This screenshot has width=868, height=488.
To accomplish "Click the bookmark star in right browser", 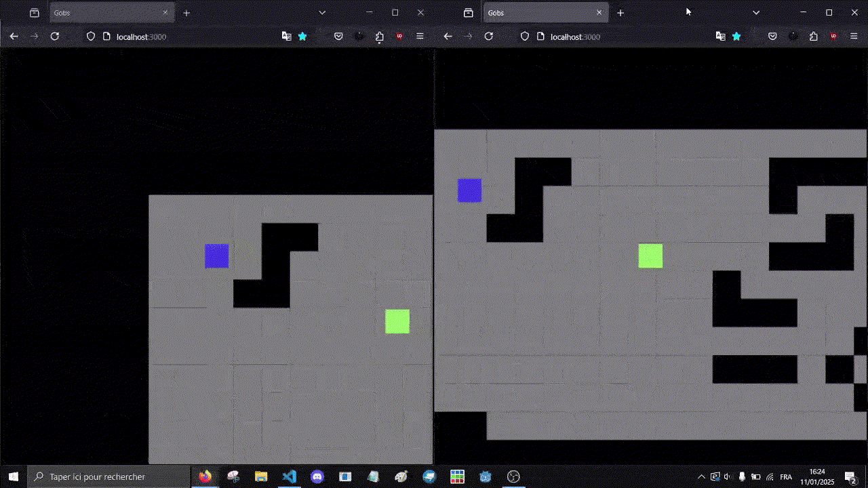I will (736, 37).
